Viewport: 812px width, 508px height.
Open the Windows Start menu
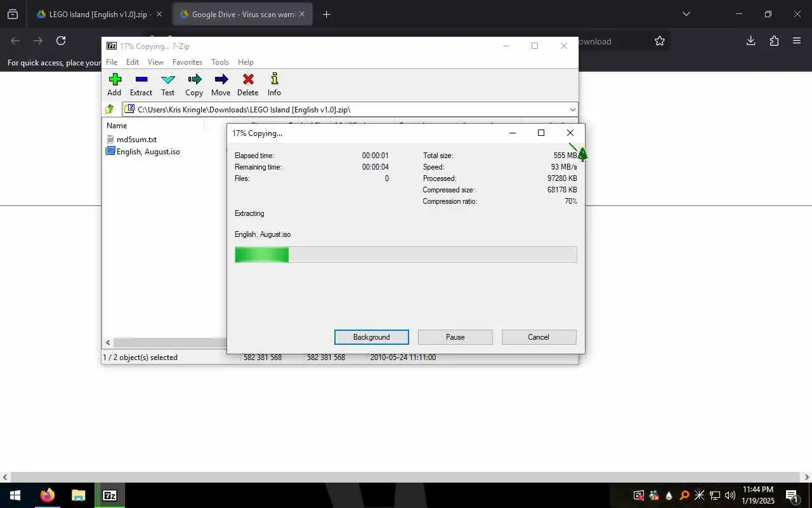(x=15, y=495)
